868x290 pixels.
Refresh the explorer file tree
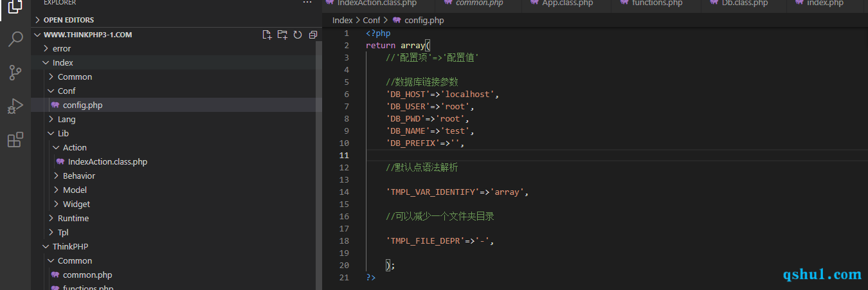click(298, 35)
